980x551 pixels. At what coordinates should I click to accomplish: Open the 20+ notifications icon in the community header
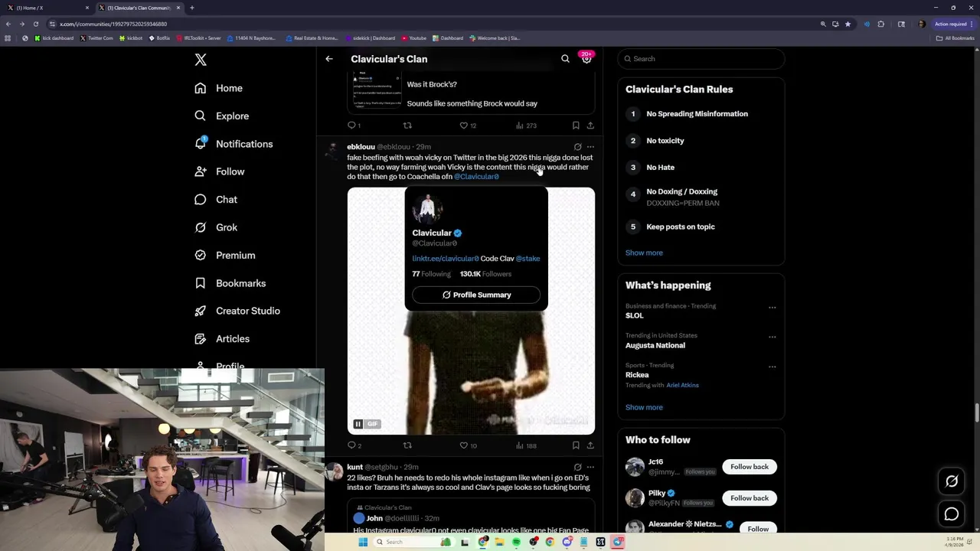pos(586,58)
